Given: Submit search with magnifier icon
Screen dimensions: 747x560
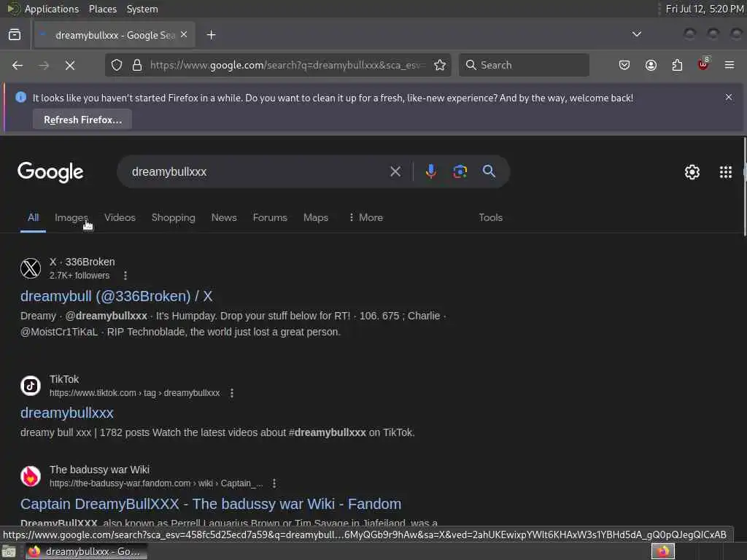Looking at the screenshot, I should click(x=489, y=171).
